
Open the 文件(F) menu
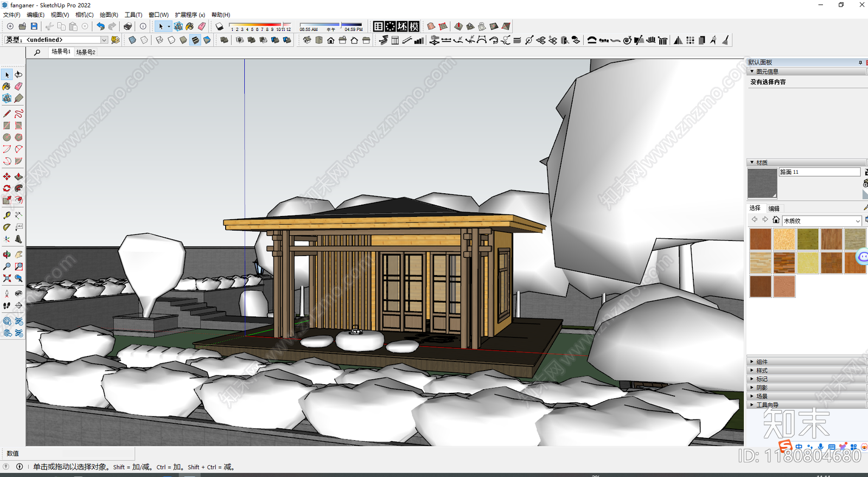(12, 15)
